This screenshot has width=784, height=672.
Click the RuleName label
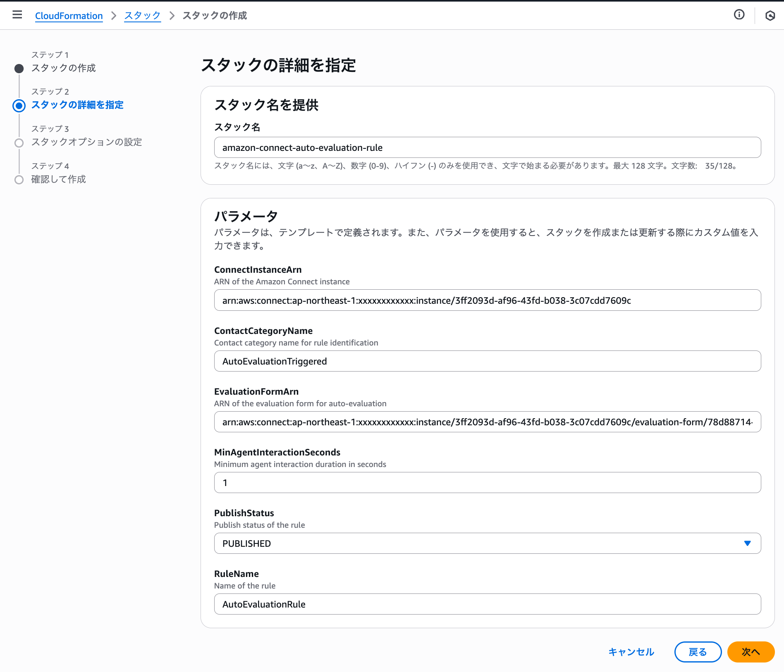pos(237,574)
